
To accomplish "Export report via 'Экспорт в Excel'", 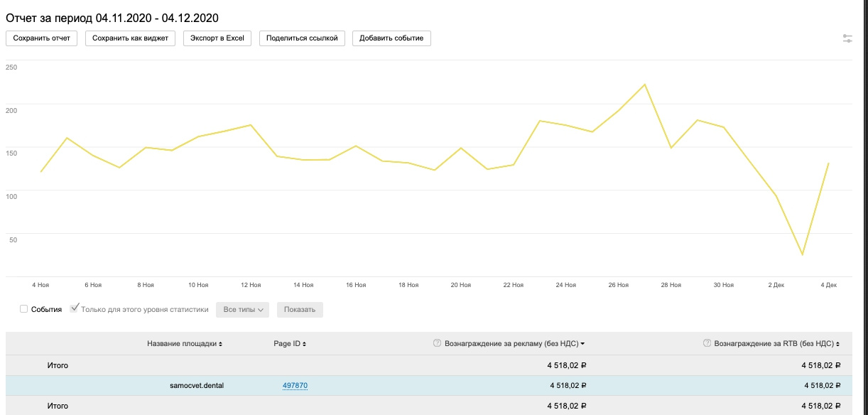I will (217, 38).
